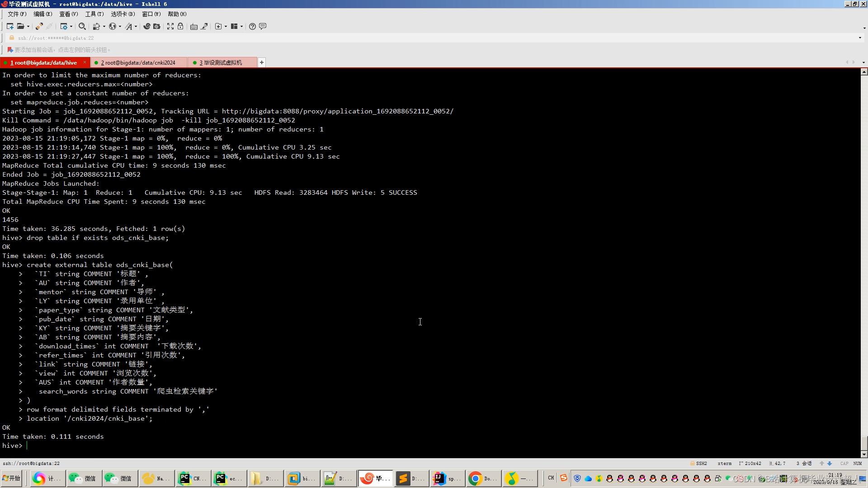The image size is (868, 488).
Task: Click the speech bubble feedback icon
Action: click(x=263, y=26)
